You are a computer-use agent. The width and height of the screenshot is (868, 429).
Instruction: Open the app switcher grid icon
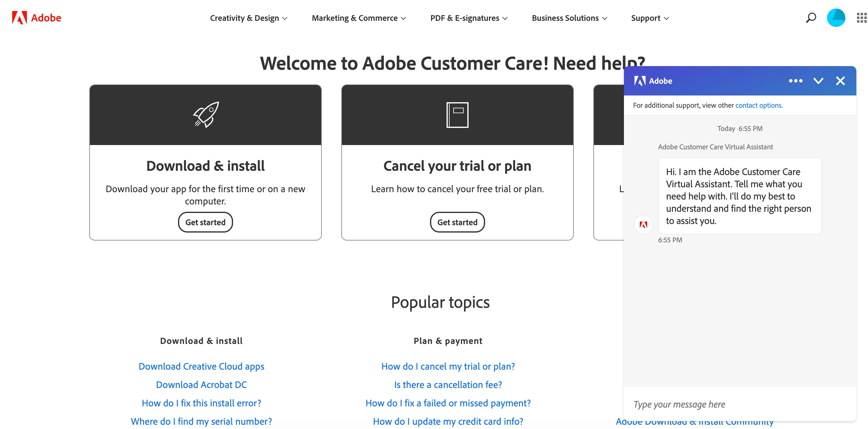pyautogui.click(x=861, y=17)
